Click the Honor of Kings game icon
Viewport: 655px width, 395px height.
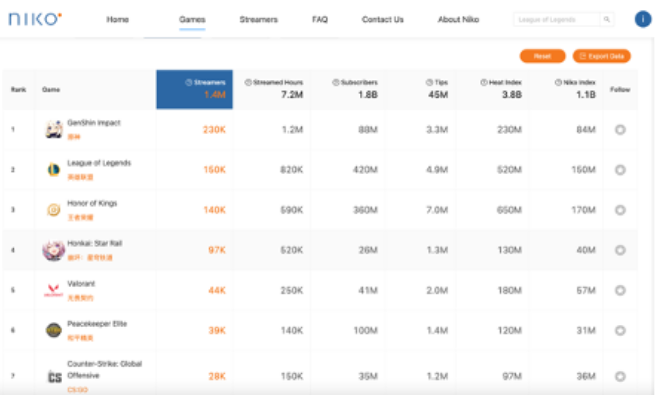53,210
